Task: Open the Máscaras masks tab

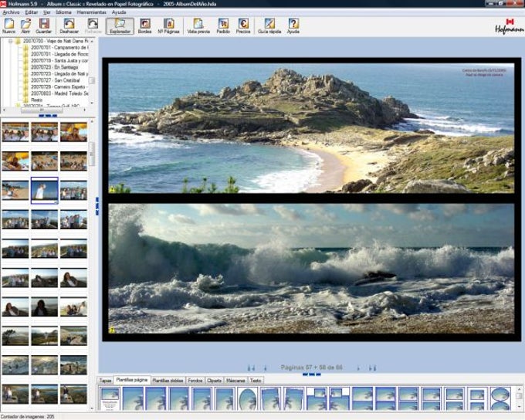Action: tap(235, 381)
